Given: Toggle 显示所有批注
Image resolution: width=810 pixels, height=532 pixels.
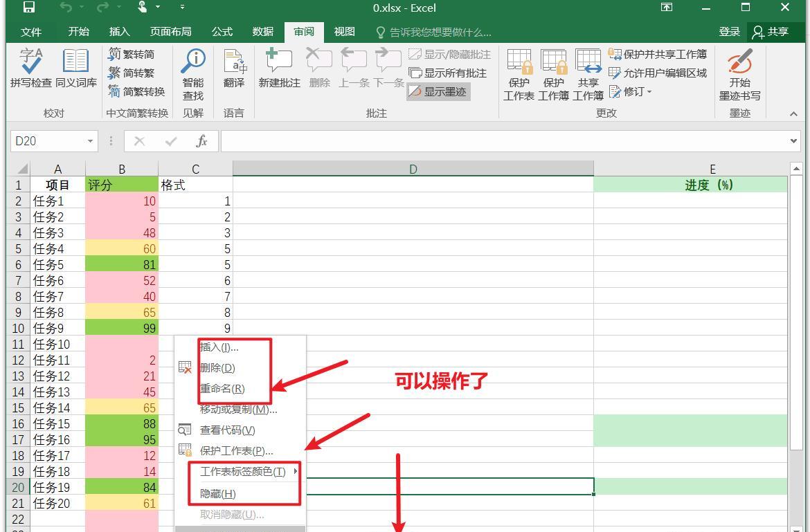Looking at the screenshot, I should click(447, 73).
